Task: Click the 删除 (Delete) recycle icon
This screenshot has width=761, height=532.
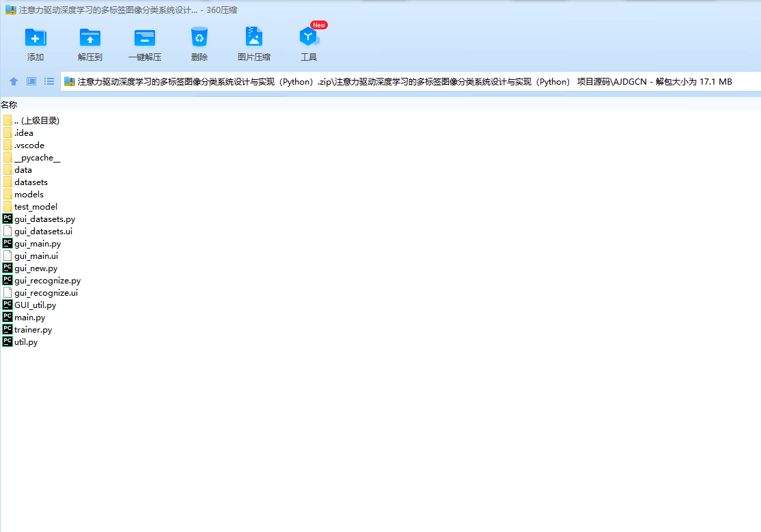Action: coord(199,38)
